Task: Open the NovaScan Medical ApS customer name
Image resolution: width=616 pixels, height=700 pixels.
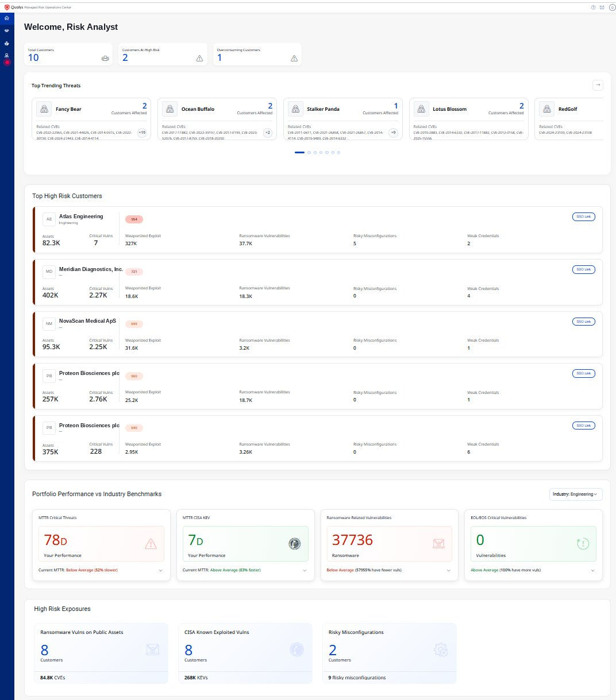Action: click(x=87, y=321)
